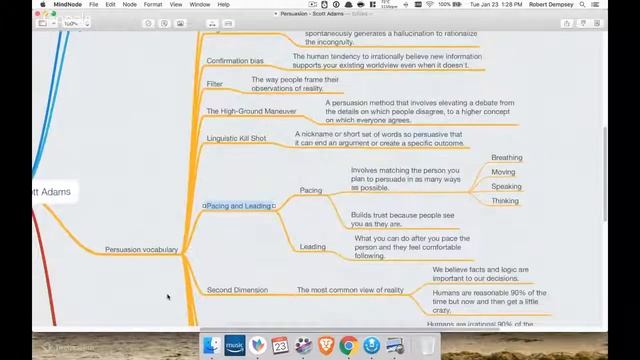Screen dimensions: 640x360
Task: Select the Pacing child node
Action: (x=311, y=190)
